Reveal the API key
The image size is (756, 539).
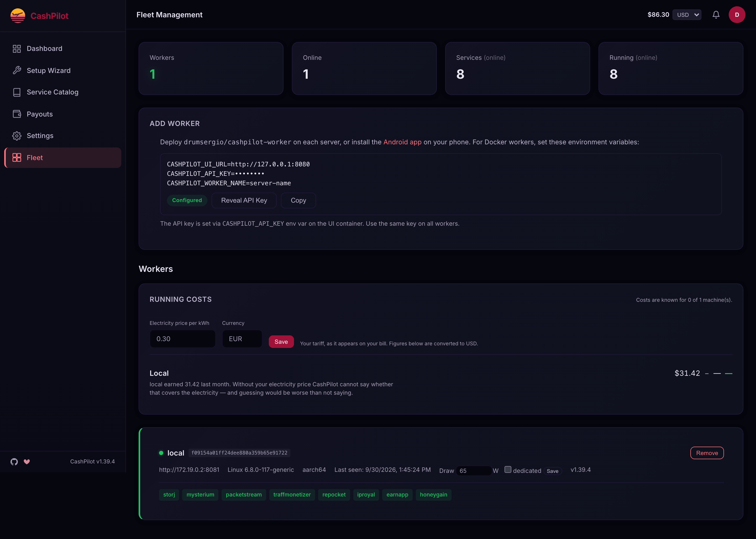tap(244, 200)
